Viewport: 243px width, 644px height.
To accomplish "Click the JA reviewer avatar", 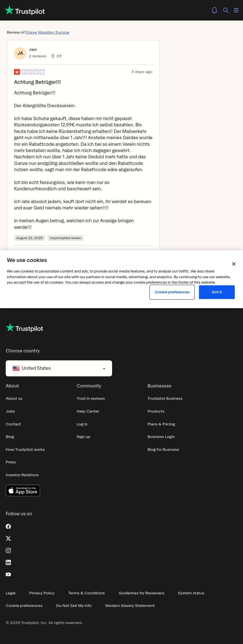I will (x=20, y=53).
